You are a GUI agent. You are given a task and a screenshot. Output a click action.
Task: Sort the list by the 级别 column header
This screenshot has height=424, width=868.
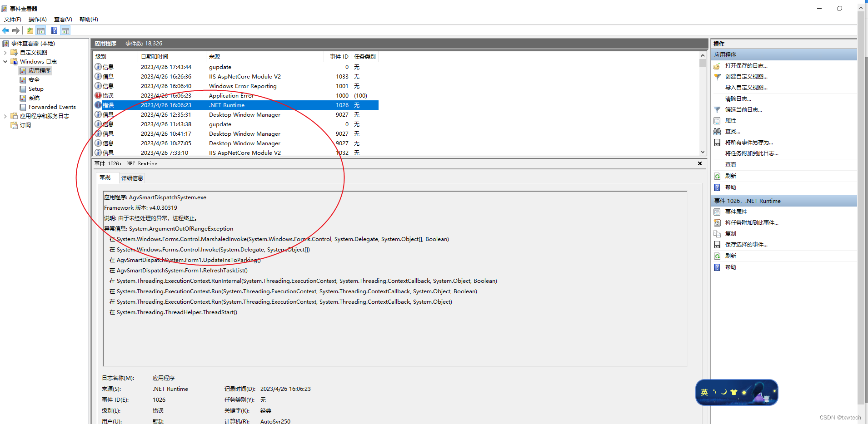point(115,57)
